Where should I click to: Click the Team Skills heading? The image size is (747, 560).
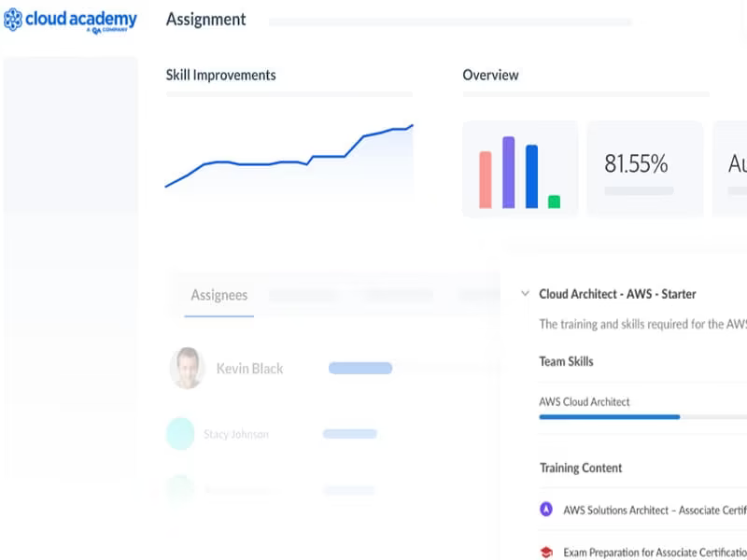(566, 361)
